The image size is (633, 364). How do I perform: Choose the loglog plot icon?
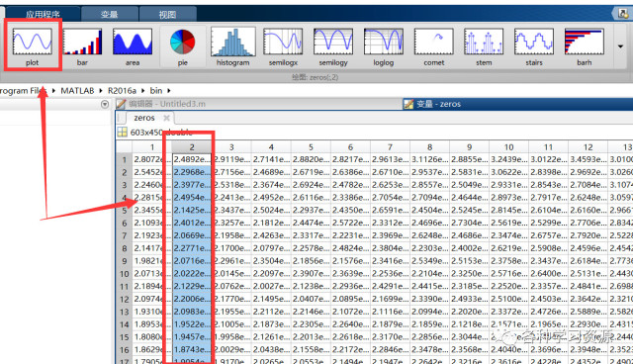coord(384,45)
